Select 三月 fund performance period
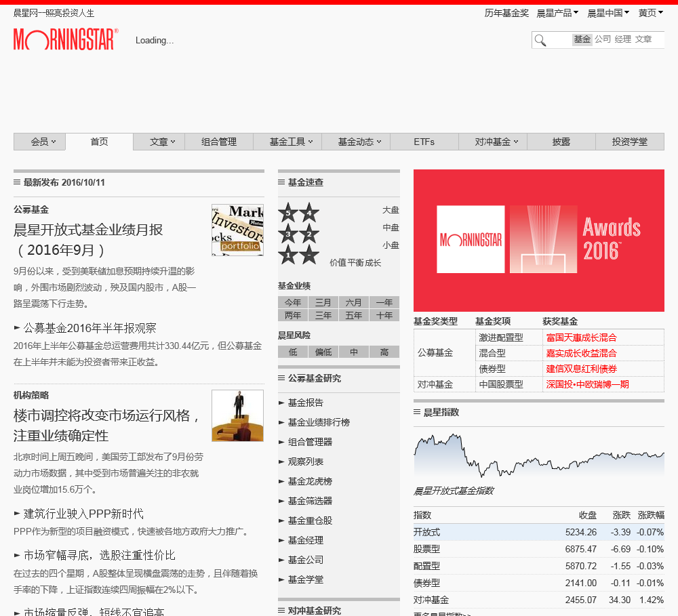 click(x=323, y=303)
